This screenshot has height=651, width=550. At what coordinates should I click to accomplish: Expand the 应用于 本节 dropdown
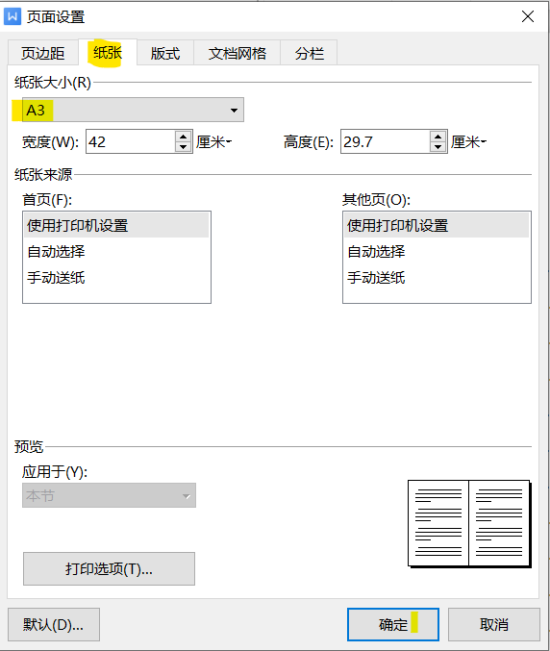(x=109, y=495)
